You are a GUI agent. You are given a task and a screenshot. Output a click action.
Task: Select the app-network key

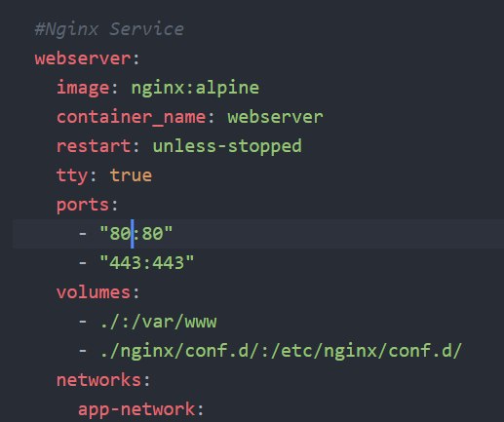click(x=136, y=409)
